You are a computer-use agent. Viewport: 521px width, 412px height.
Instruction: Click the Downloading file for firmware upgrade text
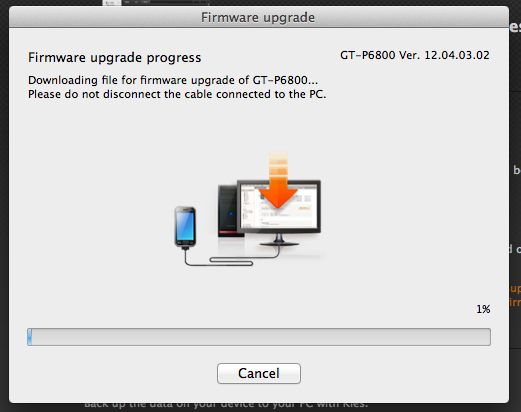point(173,80)
